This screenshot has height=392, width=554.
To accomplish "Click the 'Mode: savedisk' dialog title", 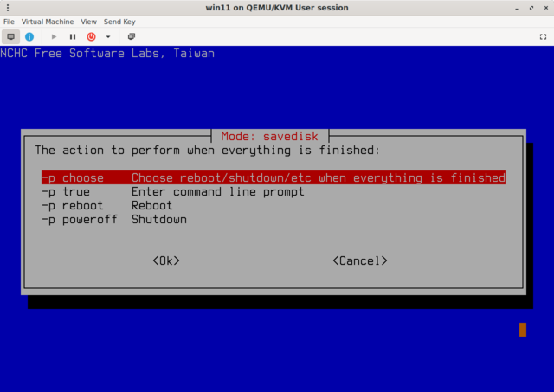I will click(270, 136).
